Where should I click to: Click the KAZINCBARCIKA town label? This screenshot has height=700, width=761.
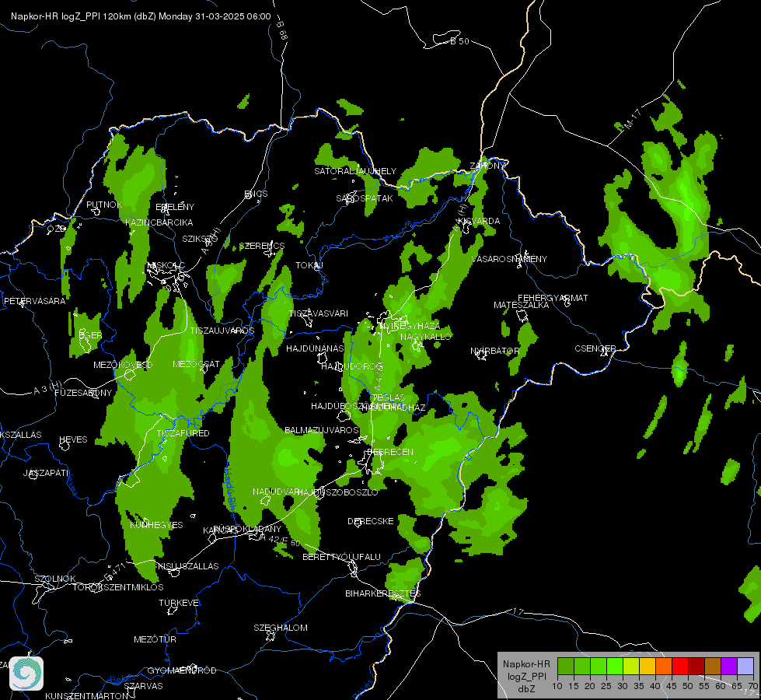pos(159,222)
